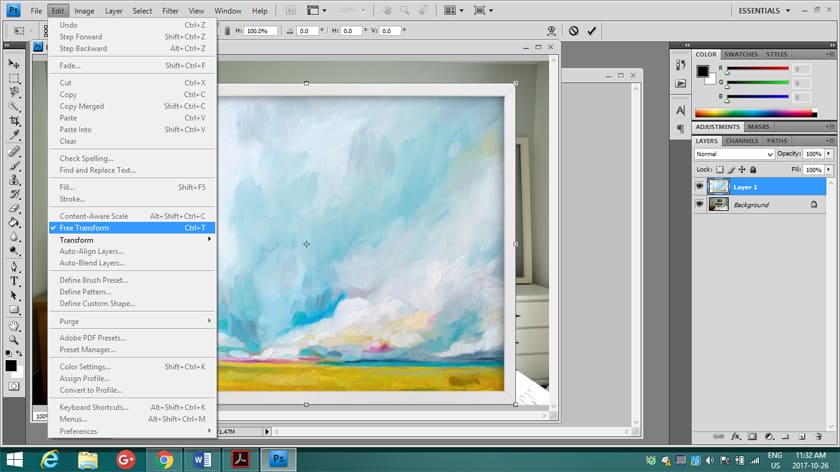
Task: Click the Layer 1 name
Action: tap(745, 187)
